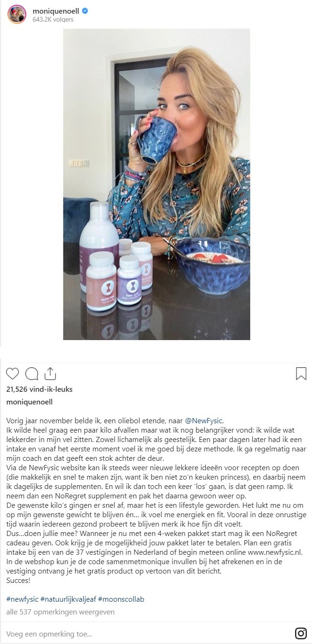312x644 pixels.
Task: Focus the Voeg een opmerking toe field
Action: tap(146, 633)
